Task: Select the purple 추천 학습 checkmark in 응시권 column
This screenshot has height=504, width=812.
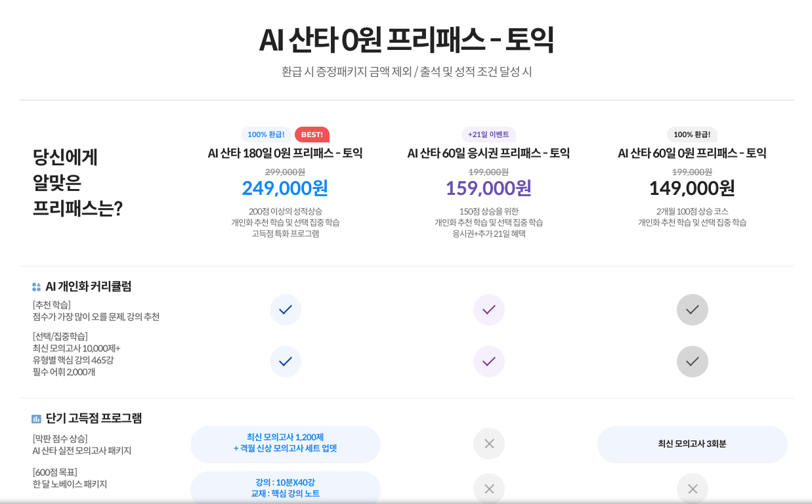Action: point(488,310)
